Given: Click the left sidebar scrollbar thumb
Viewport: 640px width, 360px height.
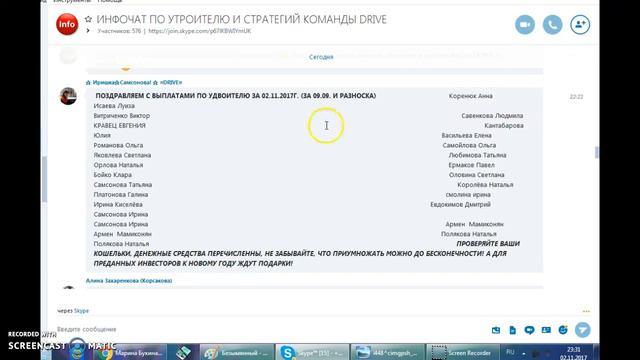Looking at the screenshot, I should coord(44,180).
